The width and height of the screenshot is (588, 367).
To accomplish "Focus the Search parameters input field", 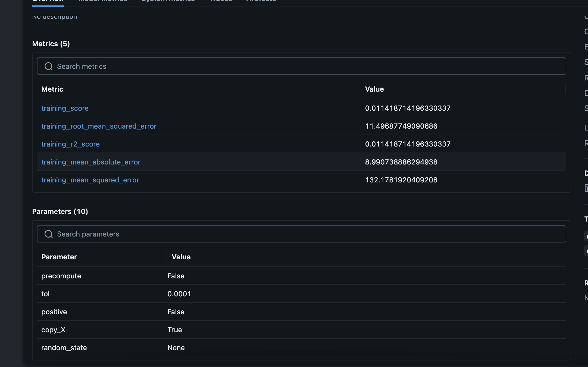I will 302,234.
